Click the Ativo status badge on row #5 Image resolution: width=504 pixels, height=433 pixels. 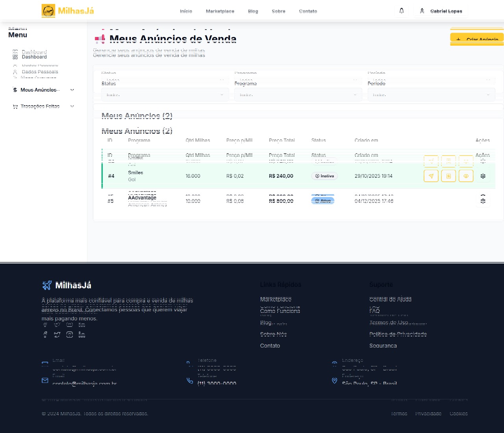(322, 201)
